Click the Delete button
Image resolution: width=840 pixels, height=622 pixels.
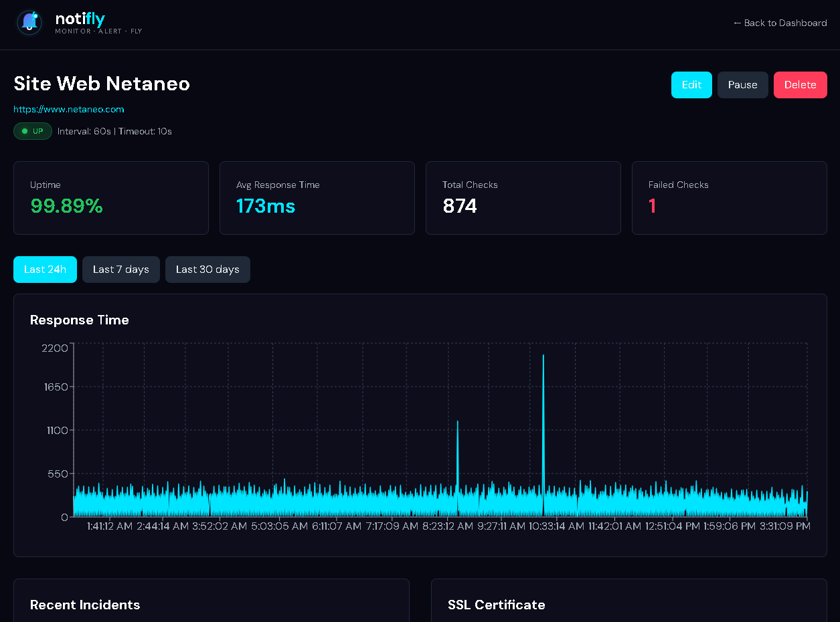[x=800, y=85]
